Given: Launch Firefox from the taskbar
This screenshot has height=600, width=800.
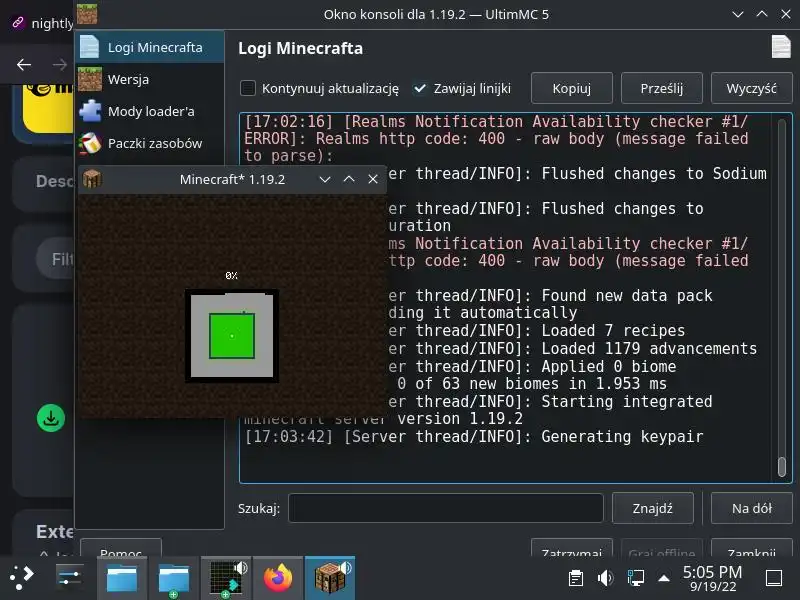Looking at the screenshot, I should [x=278, y=578].
